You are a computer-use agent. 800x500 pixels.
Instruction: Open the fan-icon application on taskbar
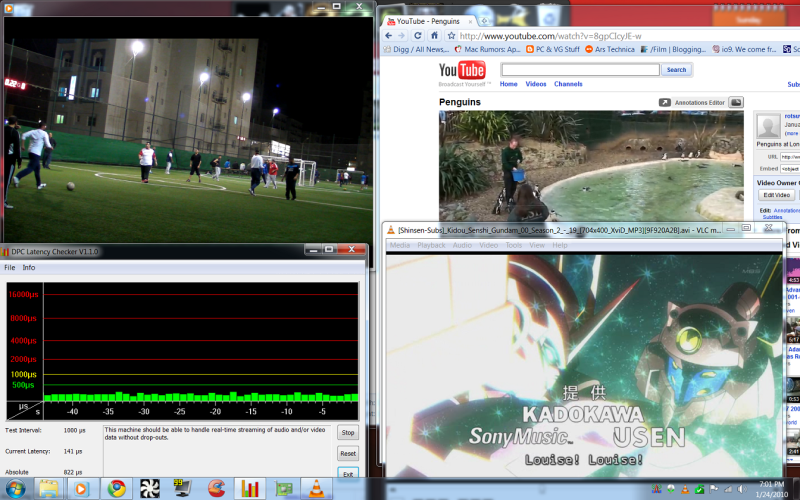pos(150,489)
